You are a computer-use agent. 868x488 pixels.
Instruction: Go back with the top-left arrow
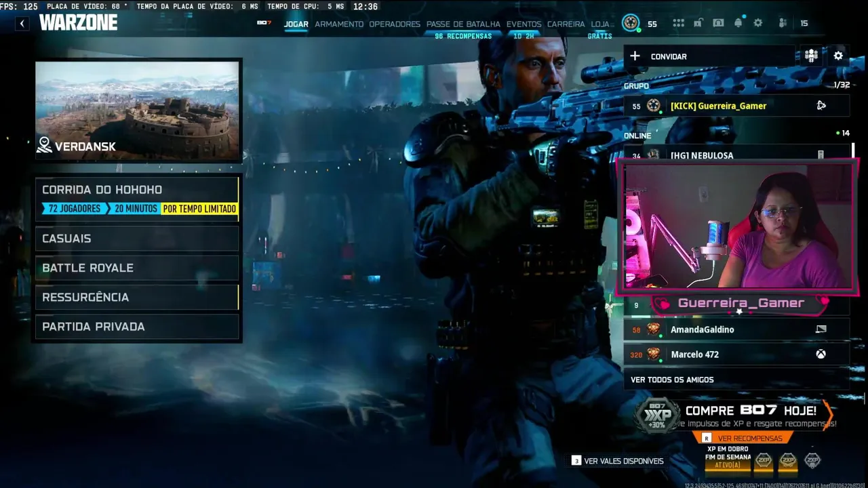[x=22, y=23]
